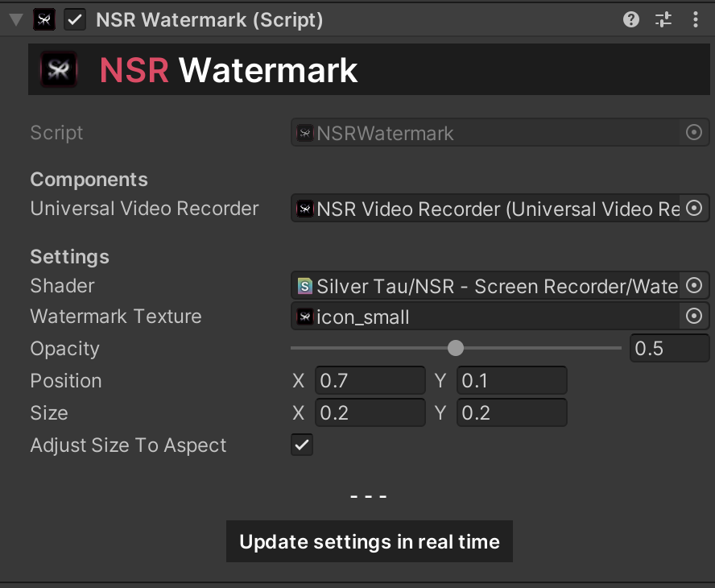Viewport: 715px width, 588px height.
Task: Open object picker for Universal Video Recorder
Action: tap(694, 209)
